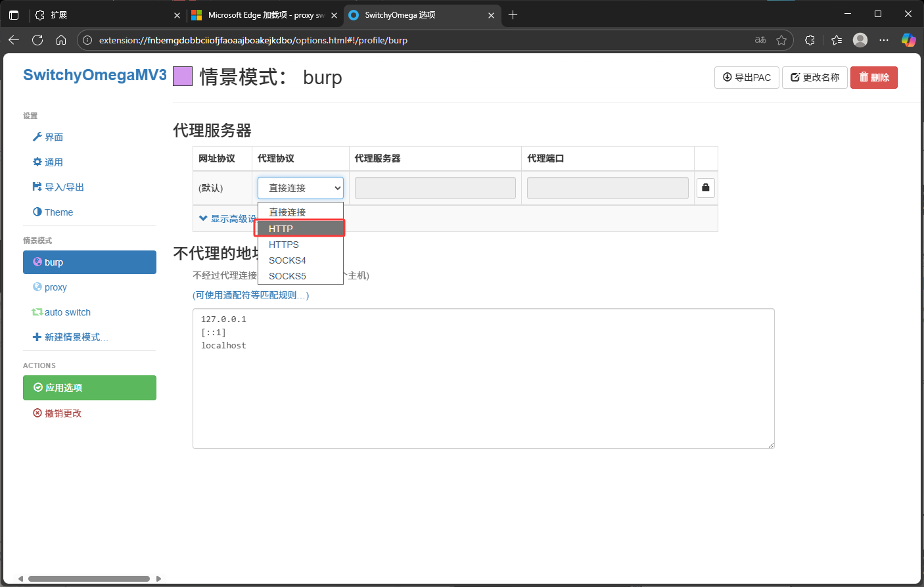Expand 显示高级设置 advanced settings
Viewport: 924px width, 587px height.
pos(228,218)
